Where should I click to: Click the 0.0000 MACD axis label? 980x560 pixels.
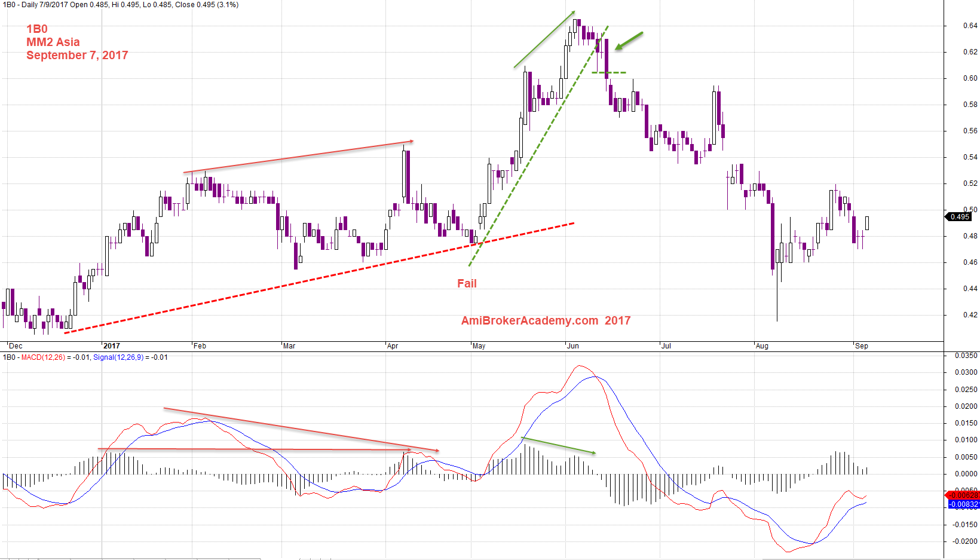coord(966,474)
